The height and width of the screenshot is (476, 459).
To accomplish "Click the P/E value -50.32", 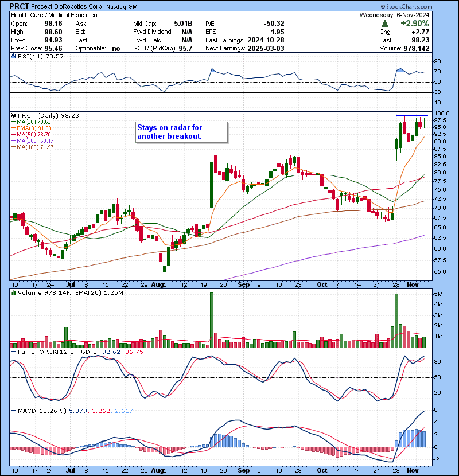I will point(274,24).
